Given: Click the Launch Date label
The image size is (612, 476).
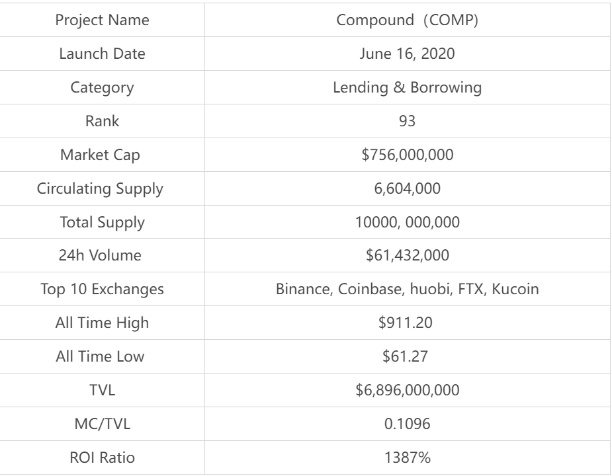Looking at the screenshot, I should click(102, 54).
